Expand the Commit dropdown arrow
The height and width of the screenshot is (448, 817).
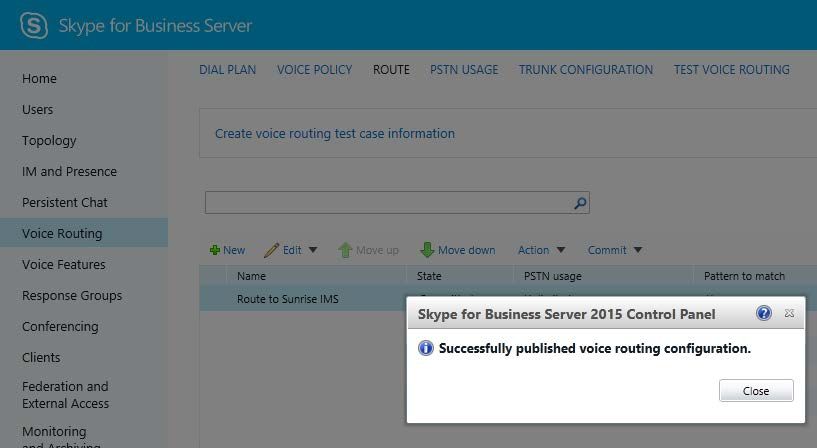tap(638, 250)
